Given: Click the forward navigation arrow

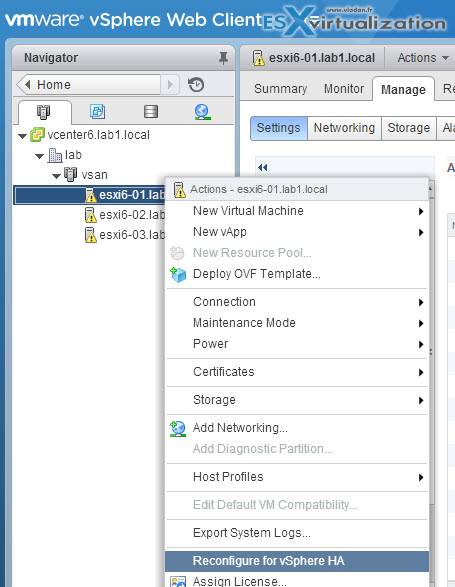Looking at the screenshot, I should point(170,85).
